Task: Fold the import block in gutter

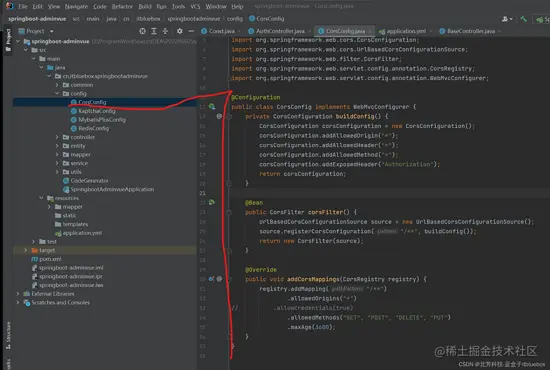Action: 229,78
